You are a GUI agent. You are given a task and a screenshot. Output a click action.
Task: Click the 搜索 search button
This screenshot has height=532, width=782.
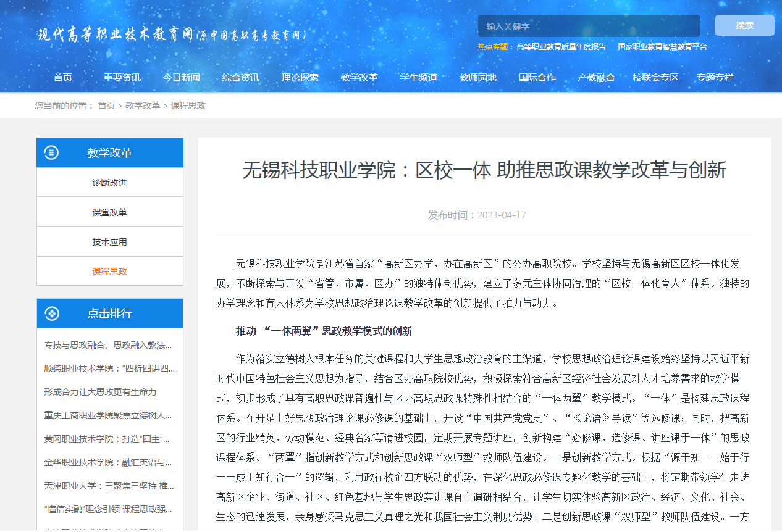click(744, 25)
